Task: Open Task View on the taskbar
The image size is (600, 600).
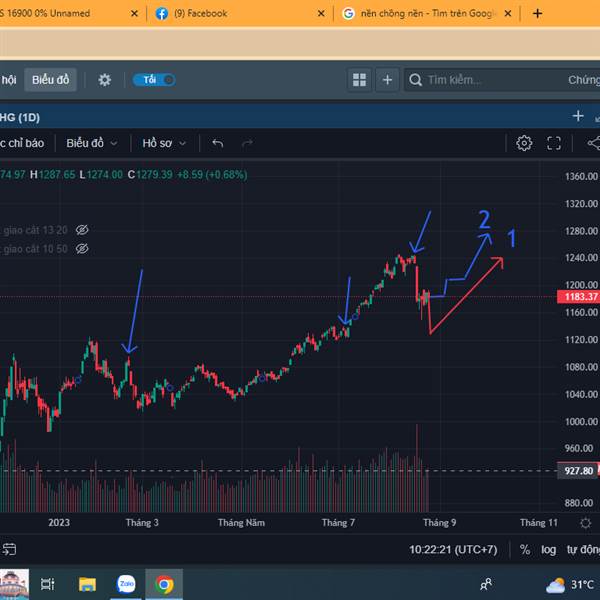Action: click(x=47, y=584)
